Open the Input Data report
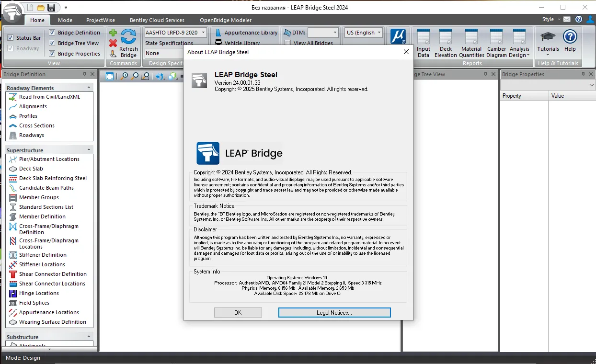596x364 pixels. point(424,44)
